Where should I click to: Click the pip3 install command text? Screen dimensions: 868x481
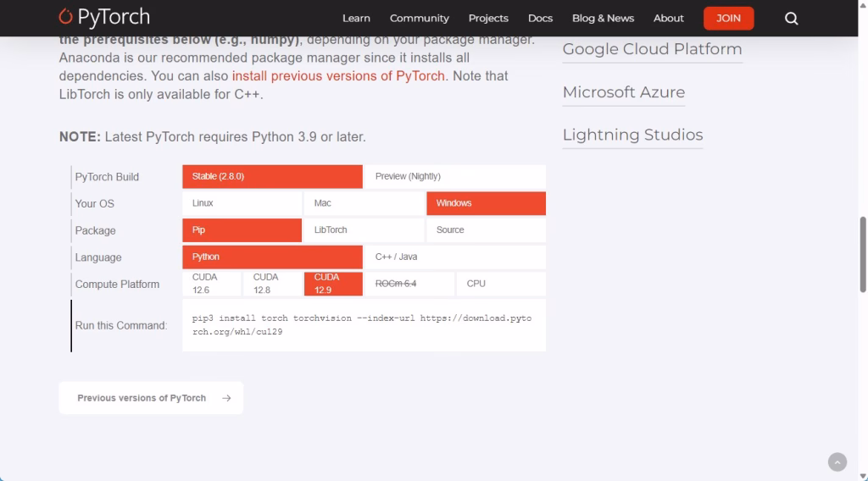tap(362, 325)
